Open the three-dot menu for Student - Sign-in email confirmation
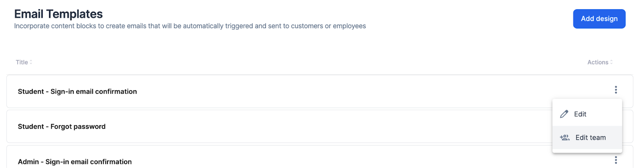The width and height of the screenshot is (644, 168). pos(615,90)
